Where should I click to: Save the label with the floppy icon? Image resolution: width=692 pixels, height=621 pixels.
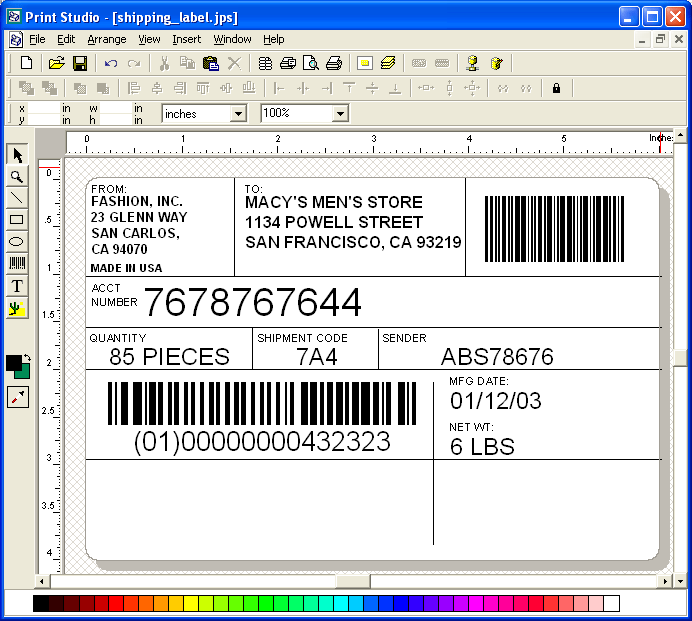80,63
